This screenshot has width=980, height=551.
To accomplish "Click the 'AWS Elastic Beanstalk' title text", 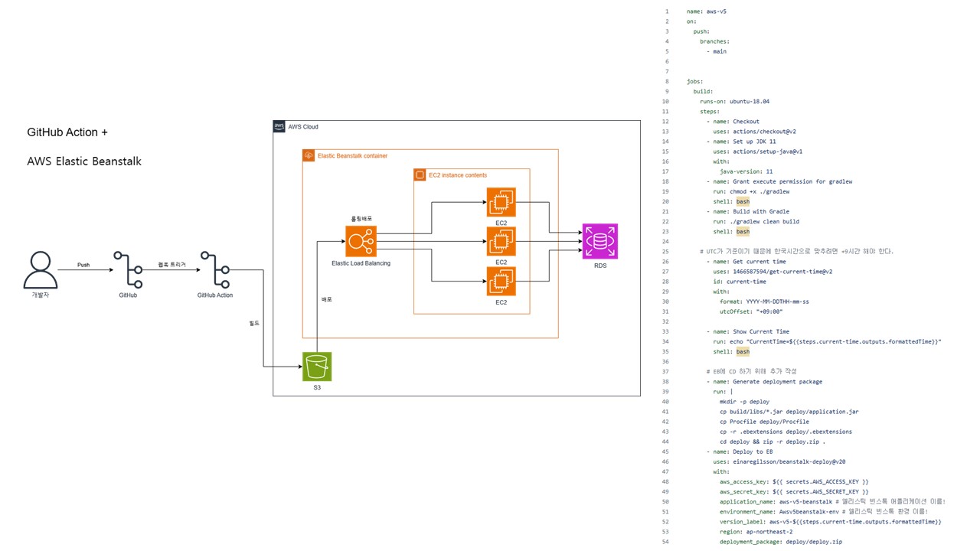I will tap(84, 161).
